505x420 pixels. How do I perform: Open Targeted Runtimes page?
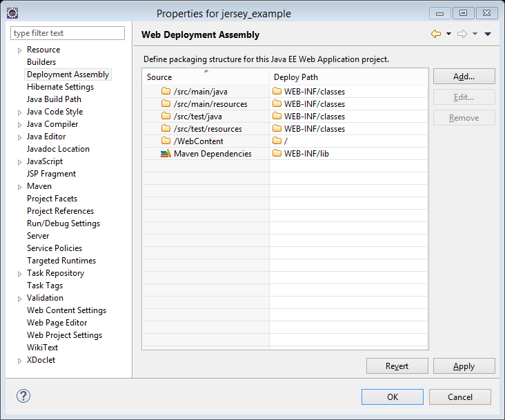coord(61,261)
